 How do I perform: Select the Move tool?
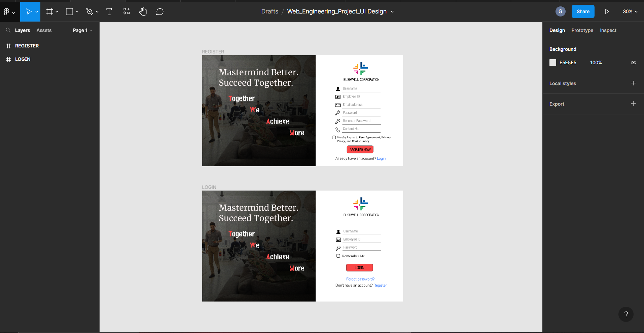tap(29, 11)
